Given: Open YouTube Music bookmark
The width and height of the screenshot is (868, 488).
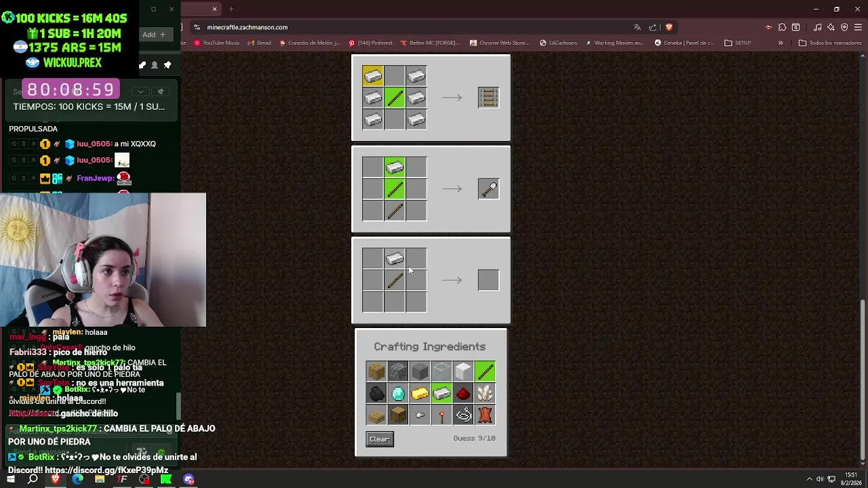Looking at the screenshot, I should coord(217,43).
